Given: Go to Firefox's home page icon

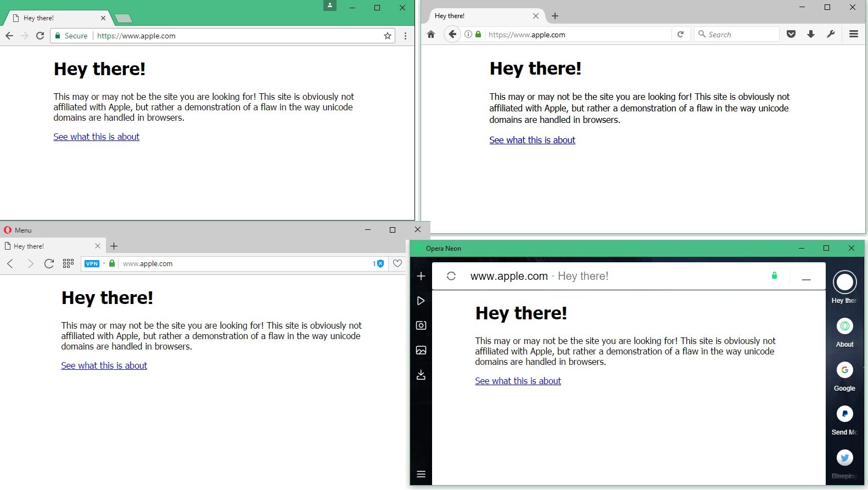Looking at the screenshot, I should pos(431,35).
